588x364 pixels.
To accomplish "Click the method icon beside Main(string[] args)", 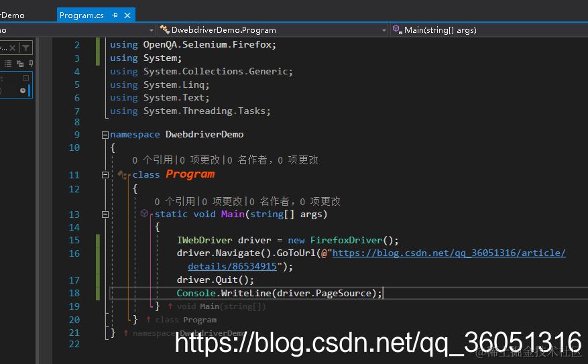I will click(x=397, y=29).
